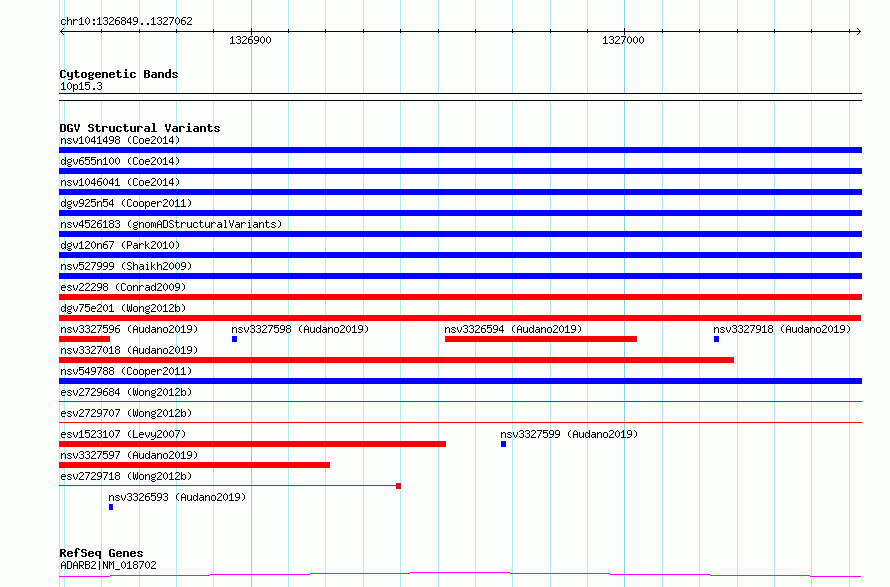
Task: Select the nsv3327597 (Audano2019) label
Action: tap(129, 455)
